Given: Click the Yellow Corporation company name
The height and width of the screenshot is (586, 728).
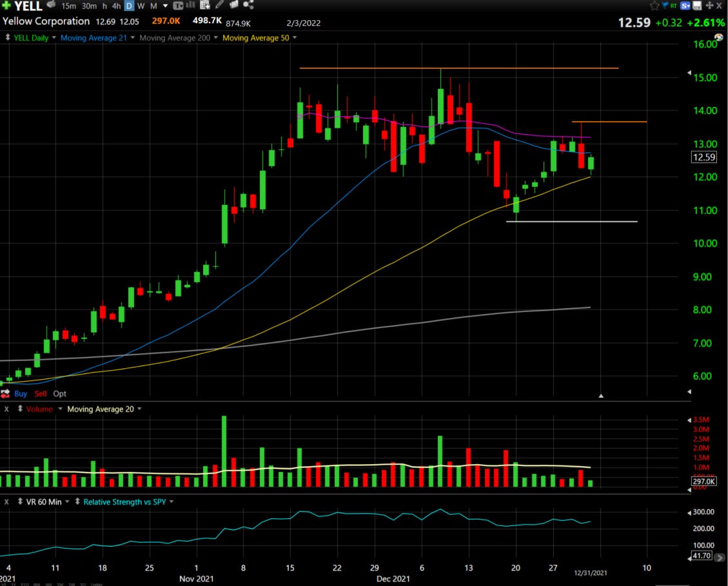Looking at the screenshot, I should 46,21.
